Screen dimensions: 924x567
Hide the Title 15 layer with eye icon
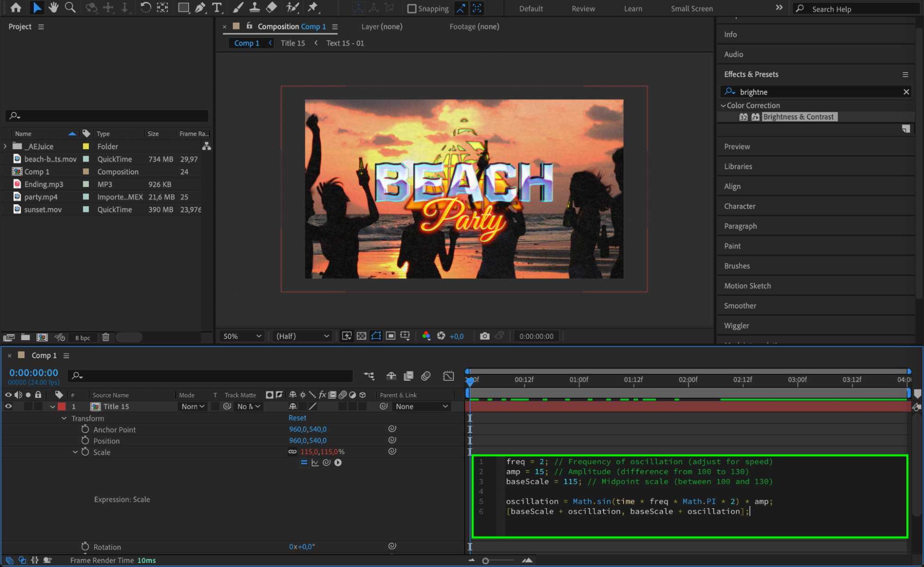pos(8,407)
